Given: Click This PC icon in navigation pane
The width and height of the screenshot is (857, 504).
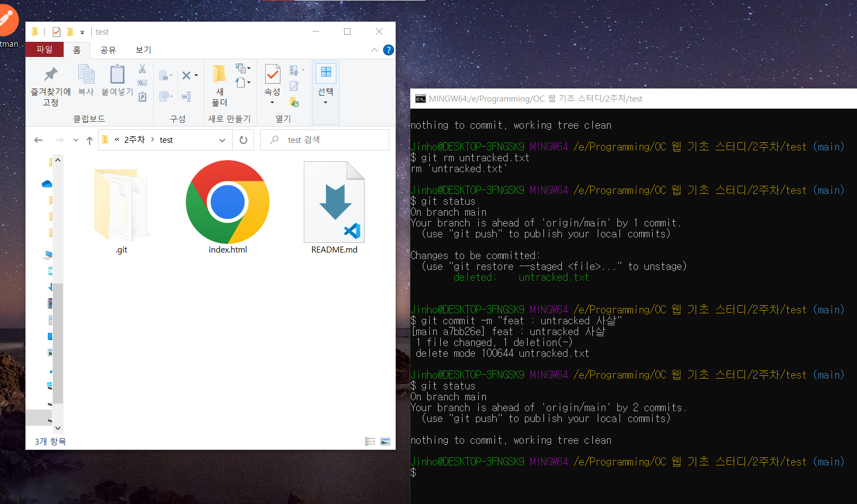Looking at the screenshot, I should (49, 255).
